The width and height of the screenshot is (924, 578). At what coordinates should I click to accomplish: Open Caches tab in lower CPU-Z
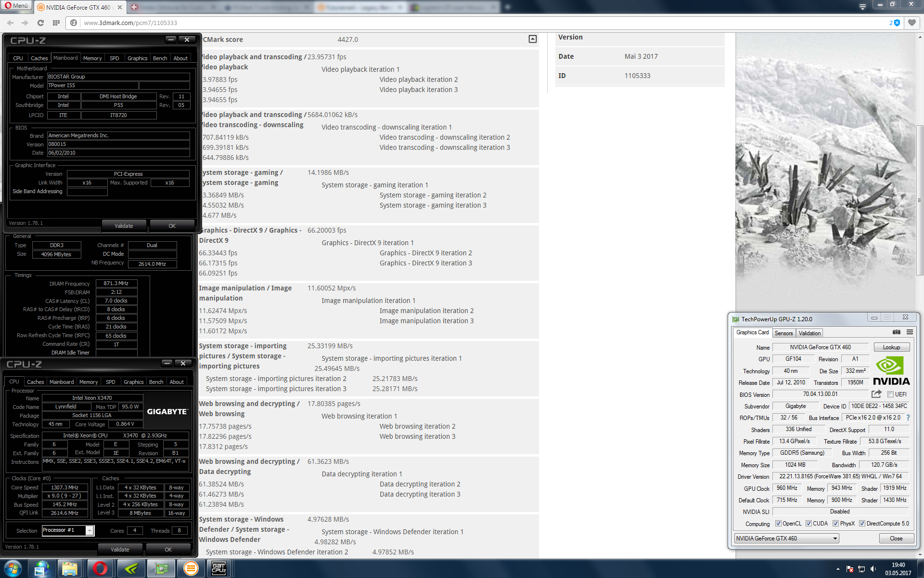click(35, 382)
